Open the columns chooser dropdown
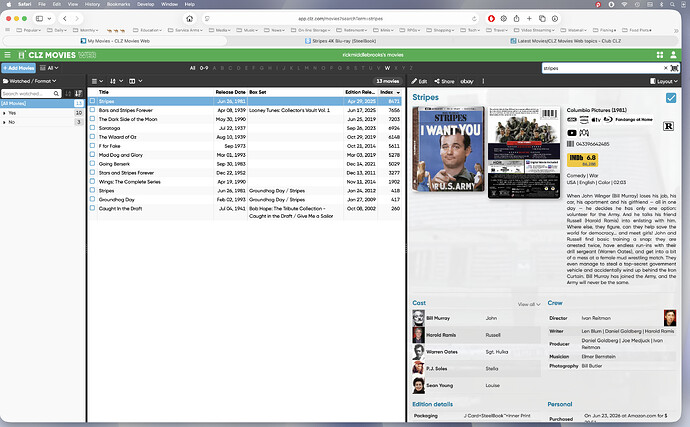This screenshot has height=427, width=690. (135, 81)
